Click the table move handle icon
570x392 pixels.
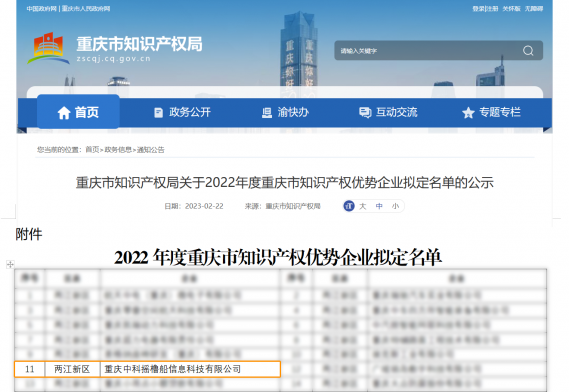tap(10, 264)
